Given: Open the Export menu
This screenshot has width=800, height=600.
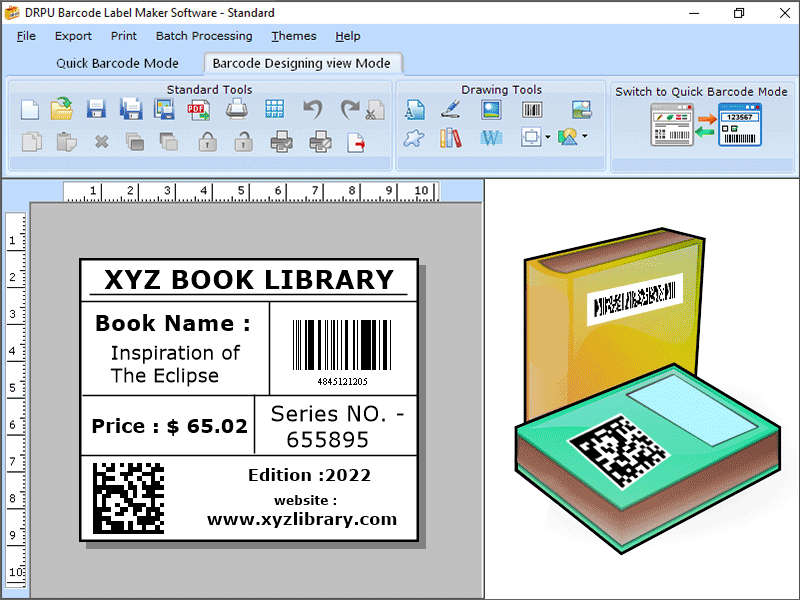Looking at the screenshot, I should [73, 36].
